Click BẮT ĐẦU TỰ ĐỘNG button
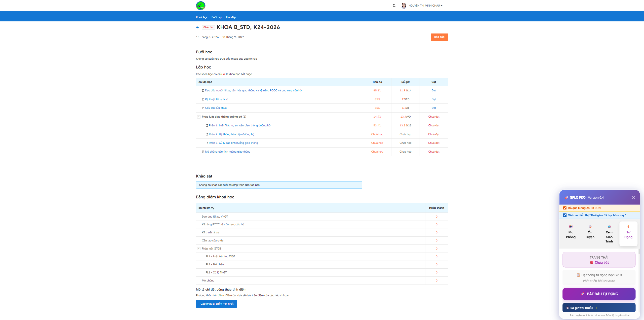 click(x=599, y=294)
